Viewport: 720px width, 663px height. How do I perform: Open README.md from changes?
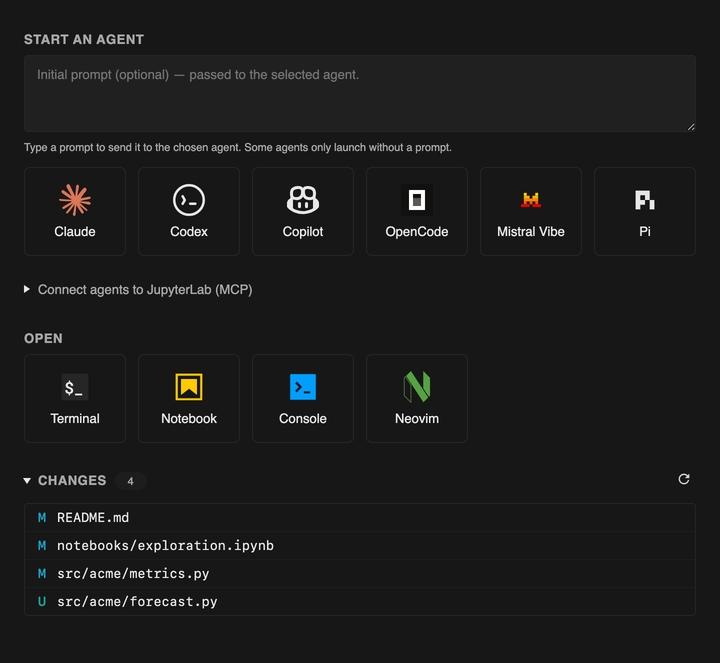[360, 517]
